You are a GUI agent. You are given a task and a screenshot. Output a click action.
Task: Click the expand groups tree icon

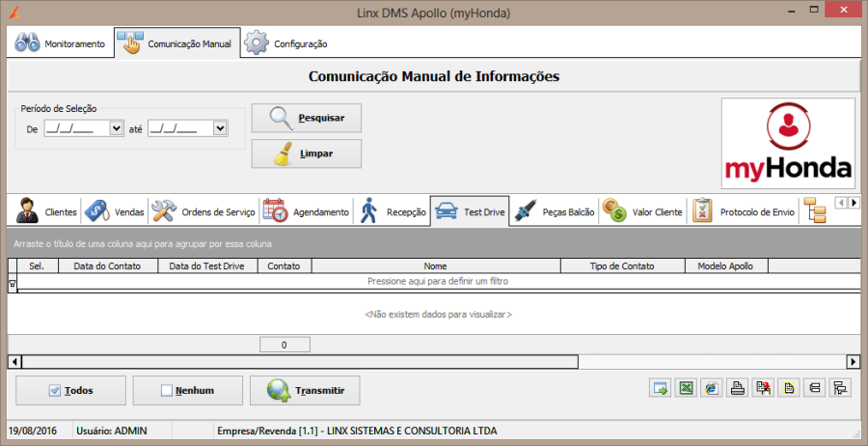pyautogui.click(x=840, y=388)
